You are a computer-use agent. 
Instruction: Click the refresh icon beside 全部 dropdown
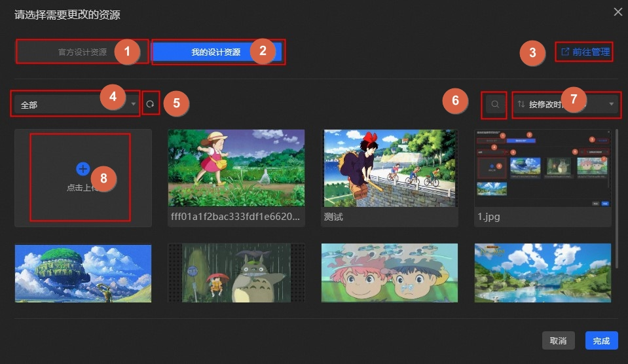[150, 104]
